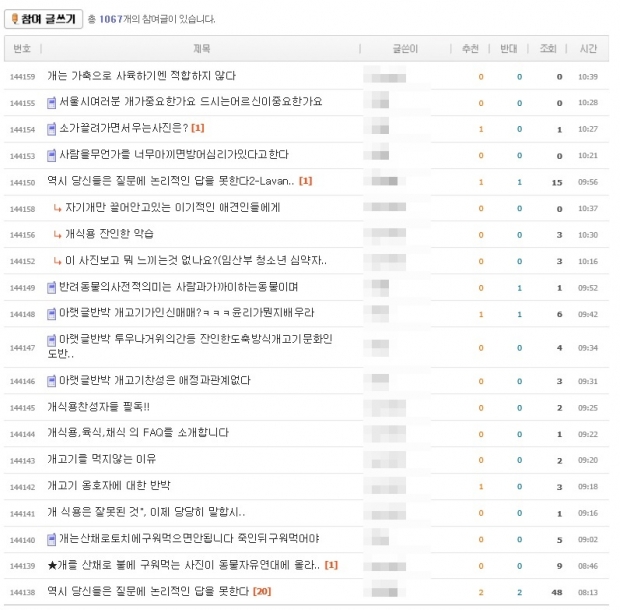Open post ★개를 산채로 불에 구워먹는 사진이
The height and width of the screenshot is (610, 620).
(x=183, y=565)
